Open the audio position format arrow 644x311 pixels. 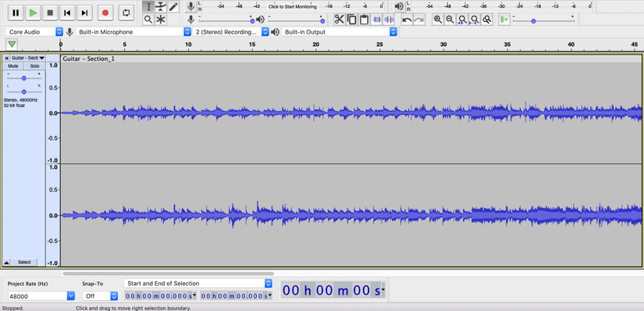[x=383, y=291]
